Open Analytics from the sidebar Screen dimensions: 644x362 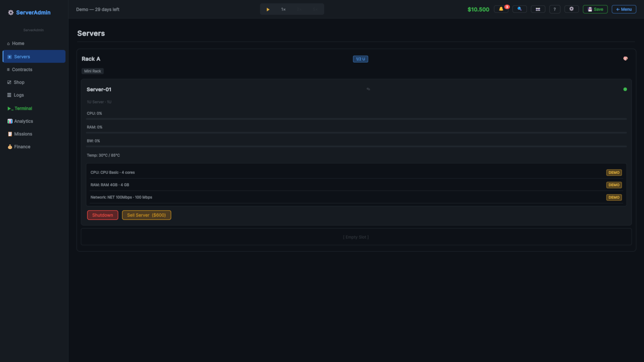click(34, 121)
